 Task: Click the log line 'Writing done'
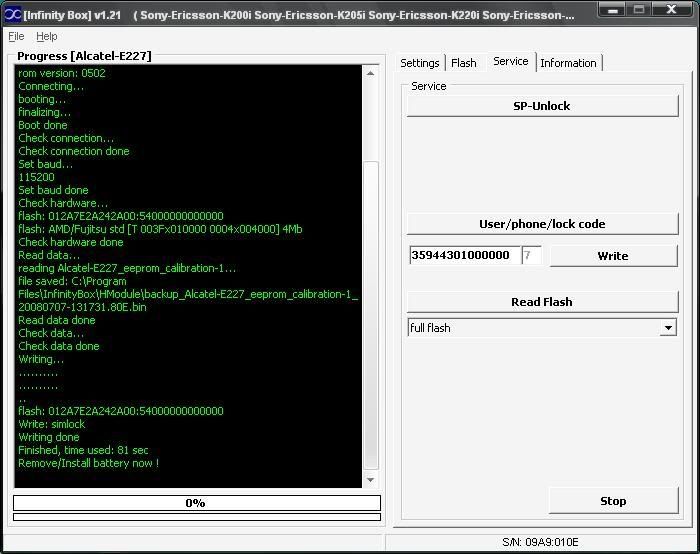click(49, 437)
